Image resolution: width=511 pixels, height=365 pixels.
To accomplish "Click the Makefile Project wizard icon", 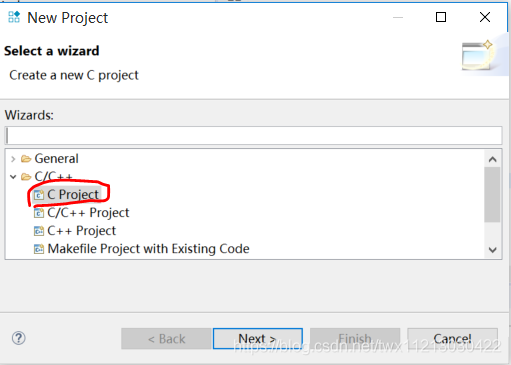I will point(39,249).
